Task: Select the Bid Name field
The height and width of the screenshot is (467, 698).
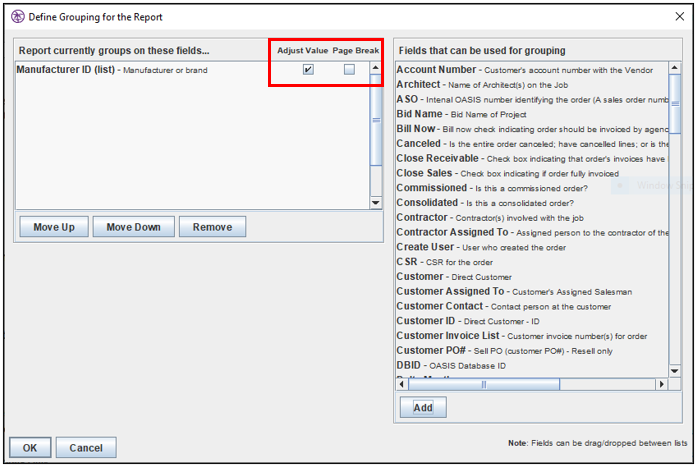Action: [532, 114]
